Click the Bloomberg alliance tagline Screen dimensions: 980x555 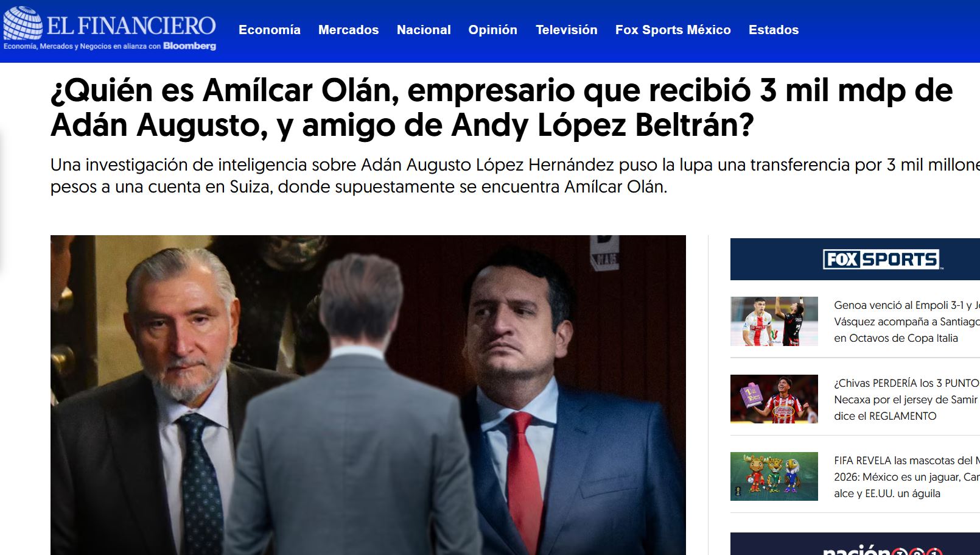[110, 46]
